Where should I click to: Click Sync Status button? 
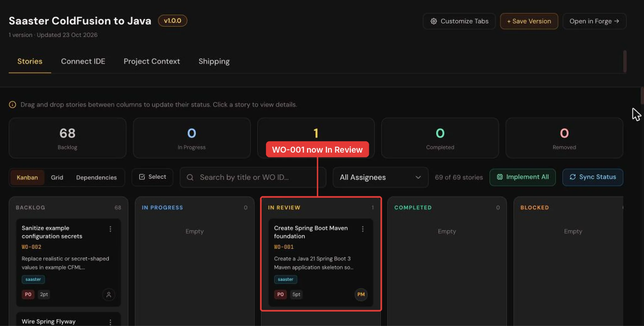point(593,177)
